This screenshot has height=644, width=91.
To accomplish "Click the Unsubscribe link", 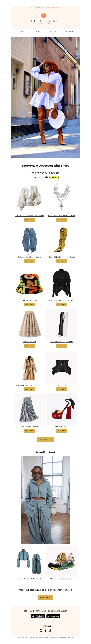I will click(x=50, y=637).
